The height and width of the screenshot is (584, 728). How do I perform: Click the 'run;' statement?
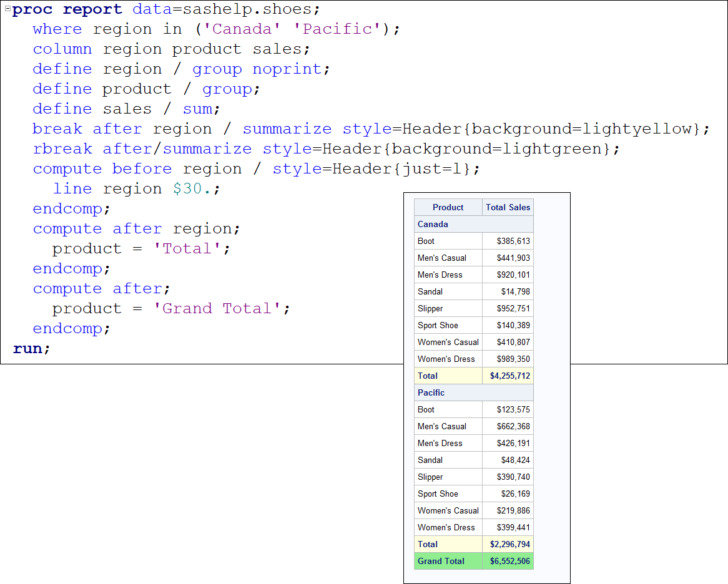click(x=32, y=348)
